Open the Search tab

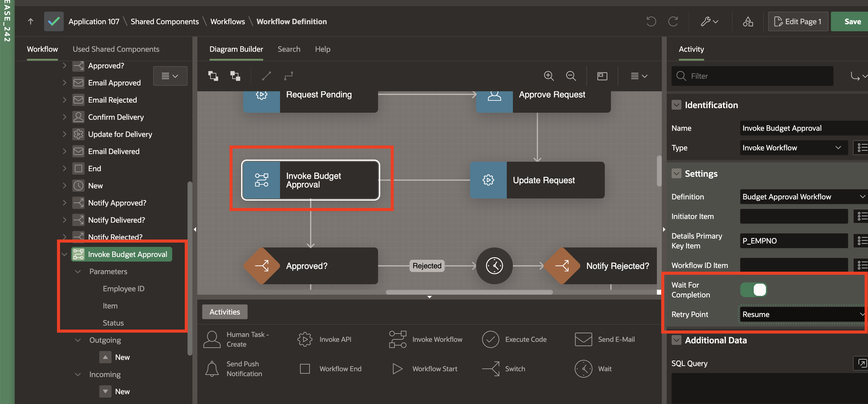pyautogui.click(x=289, y=49)
